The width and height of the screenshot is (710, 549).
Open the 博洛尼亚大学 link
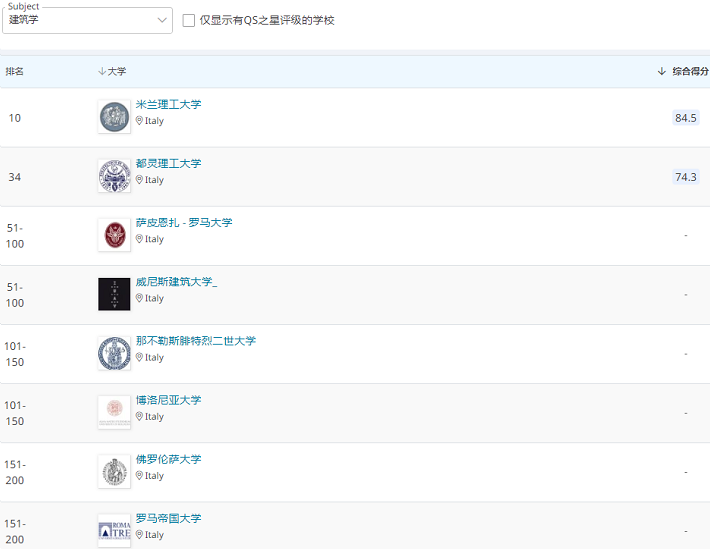(168, 400)
